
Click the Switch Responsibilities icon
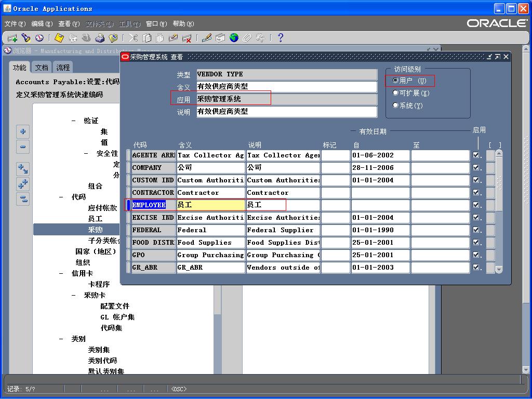point(86,38)
